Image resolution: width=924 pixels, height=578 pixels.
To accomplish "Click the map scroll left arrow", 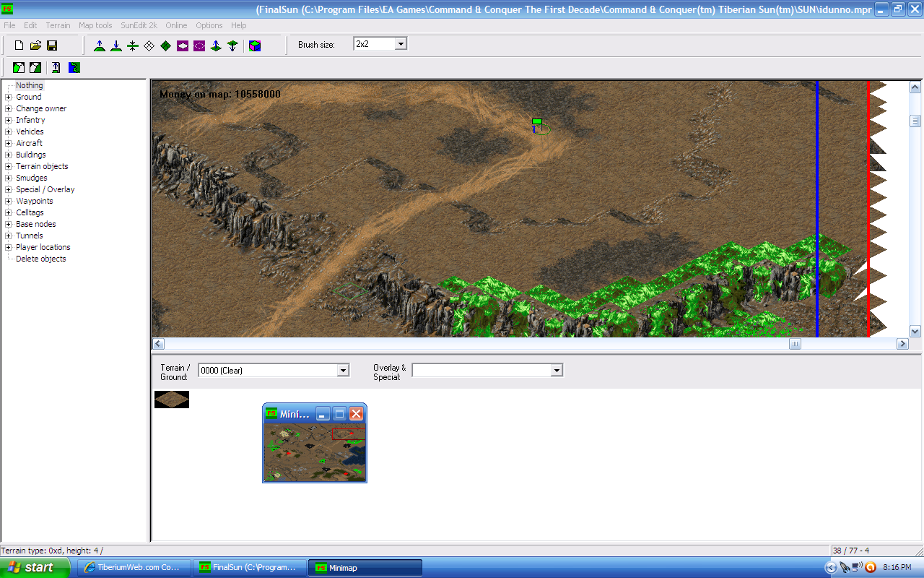I will 158,344.
